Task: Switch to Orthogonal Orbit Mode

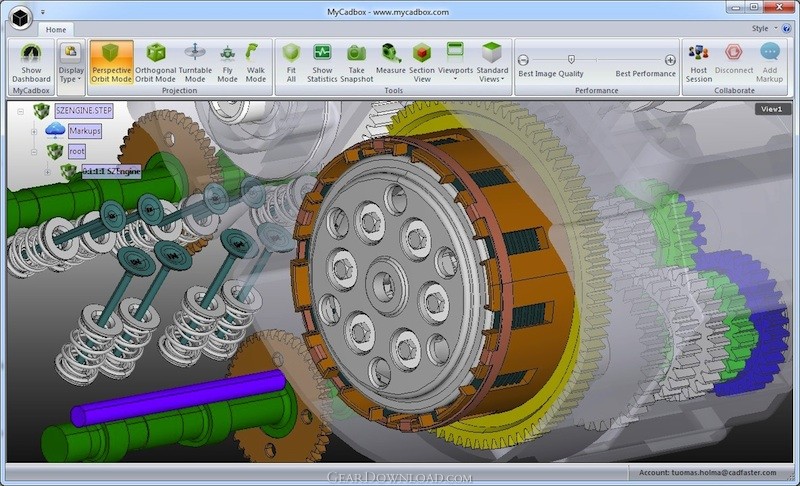Action: (156, 63)
